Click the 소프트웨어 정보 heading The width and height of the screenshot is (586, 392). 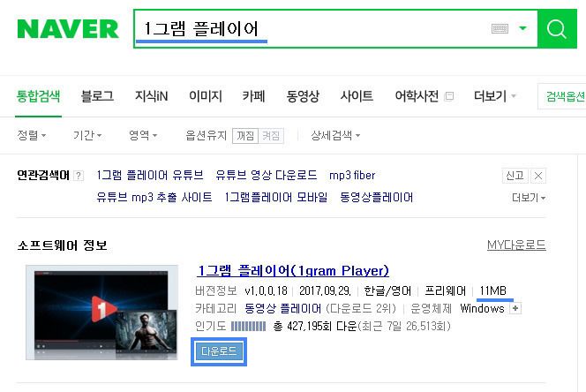[x=63, y=245]
